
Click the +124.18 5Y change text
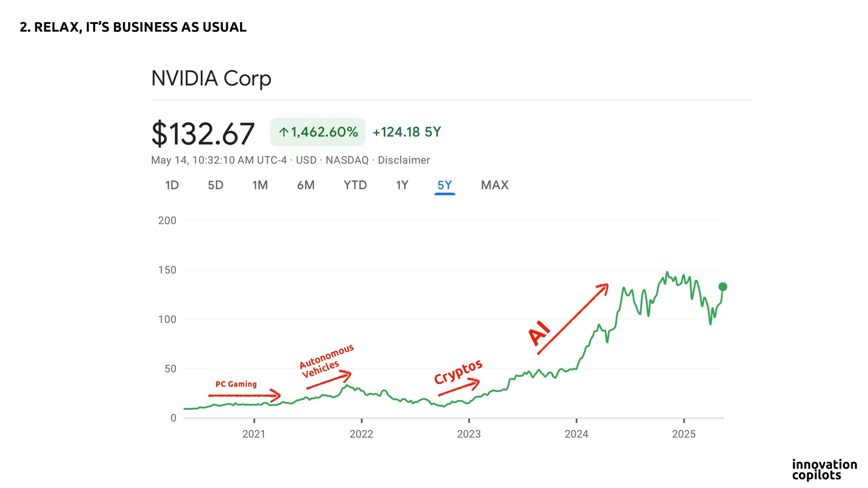pyautogui.click(x=406, y=132)
